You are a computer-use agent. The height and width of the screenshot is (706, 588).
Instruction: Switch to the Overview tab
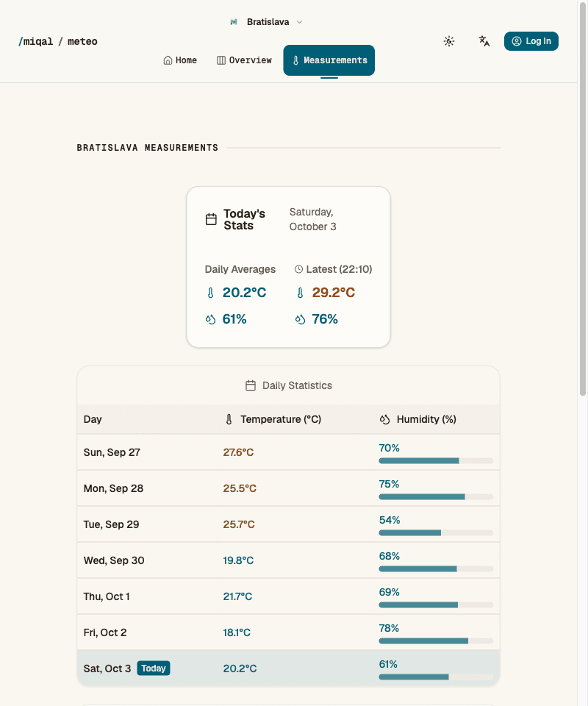pyautogui.click(x=244, y=60)
